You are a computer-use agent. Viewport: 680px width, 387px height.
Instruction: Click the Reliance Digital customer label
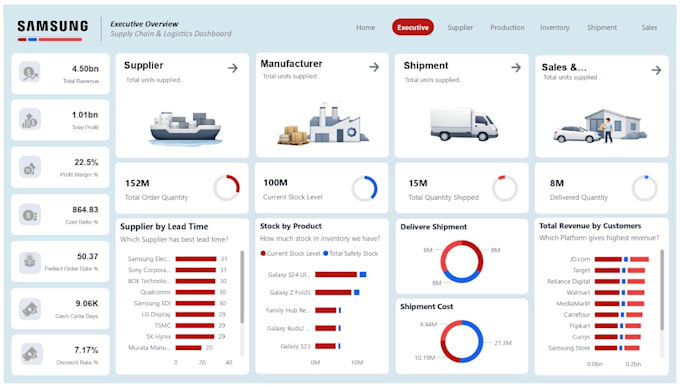pos(569,281)
